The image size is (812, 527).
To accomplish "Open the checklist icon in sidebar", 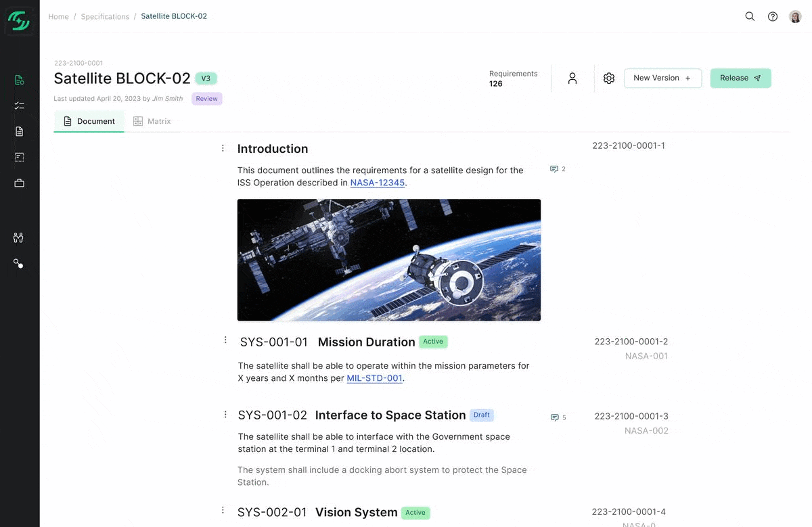I will click(x=19, y=106).
